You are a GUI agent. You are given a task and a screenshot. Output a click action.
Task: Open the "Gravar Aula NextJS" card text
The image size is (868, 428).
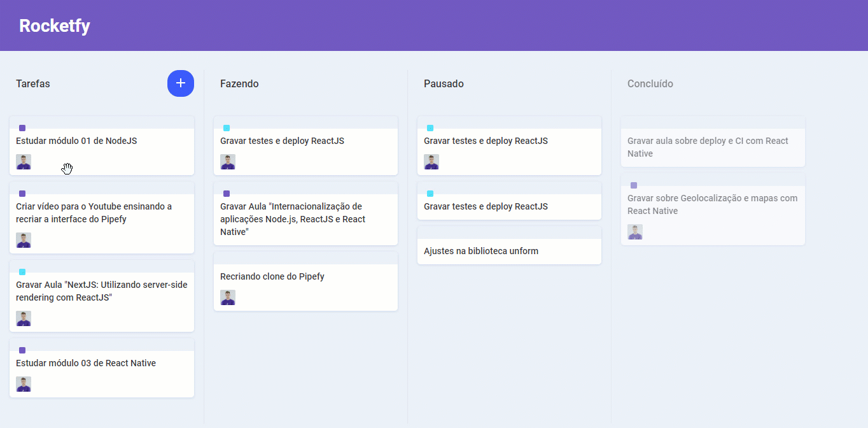click(102, 291)
